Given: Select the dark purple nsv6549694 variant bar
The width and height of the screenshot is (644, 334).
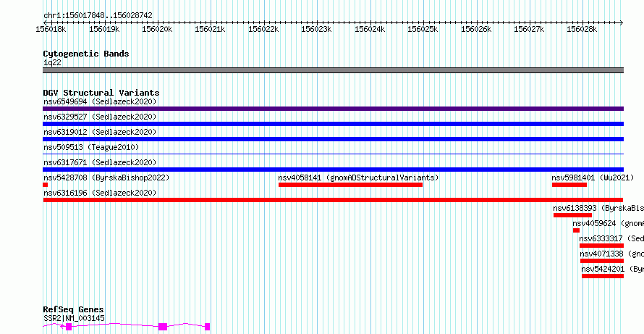Looking at the screenshot, I should [333, 109].
